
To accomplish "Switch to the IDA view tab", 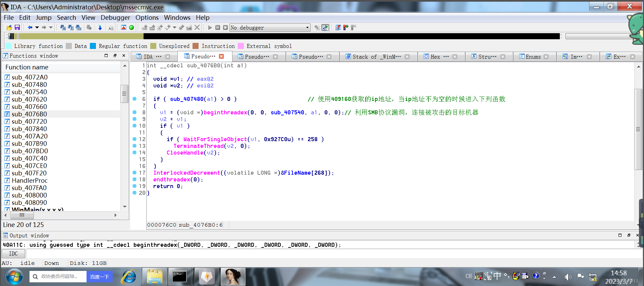I will coord(153,57).
